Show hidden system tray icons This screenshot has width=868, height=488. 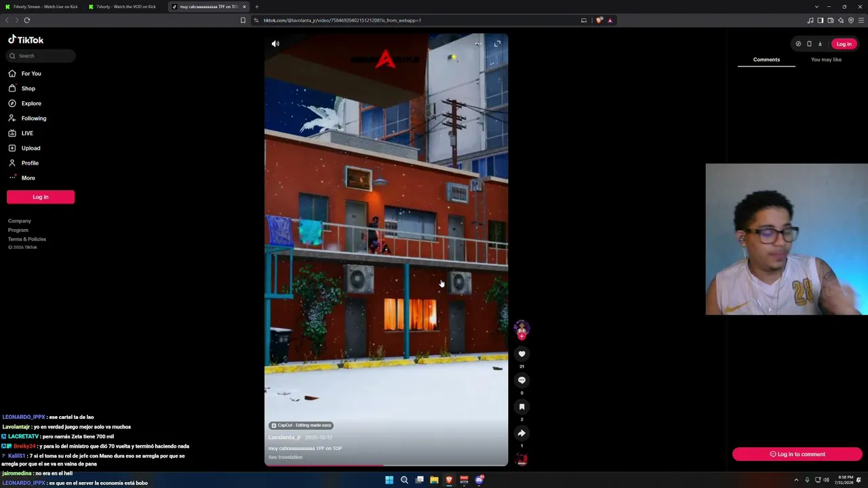click(x=796, y=480)
